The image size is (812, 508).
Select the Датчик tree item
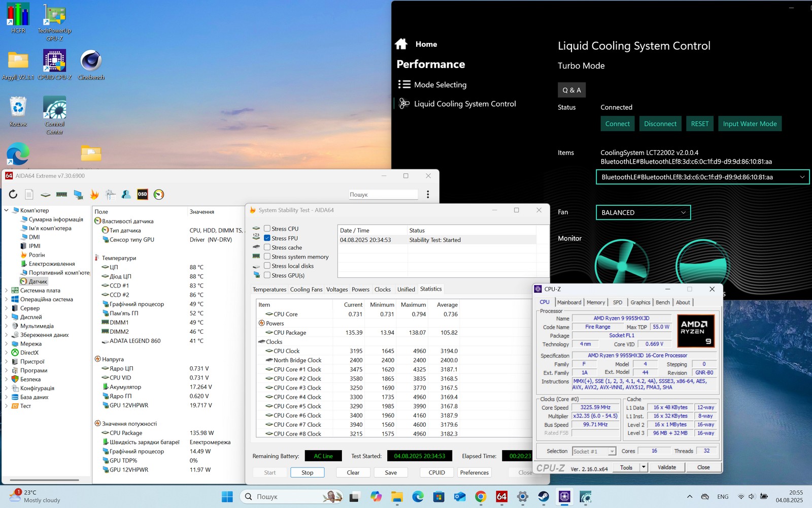click(x=34, y=281)
